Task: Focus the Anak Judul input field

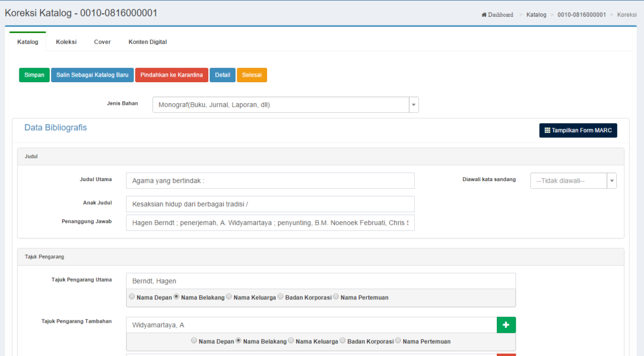Action: click(x=270, y=204)
